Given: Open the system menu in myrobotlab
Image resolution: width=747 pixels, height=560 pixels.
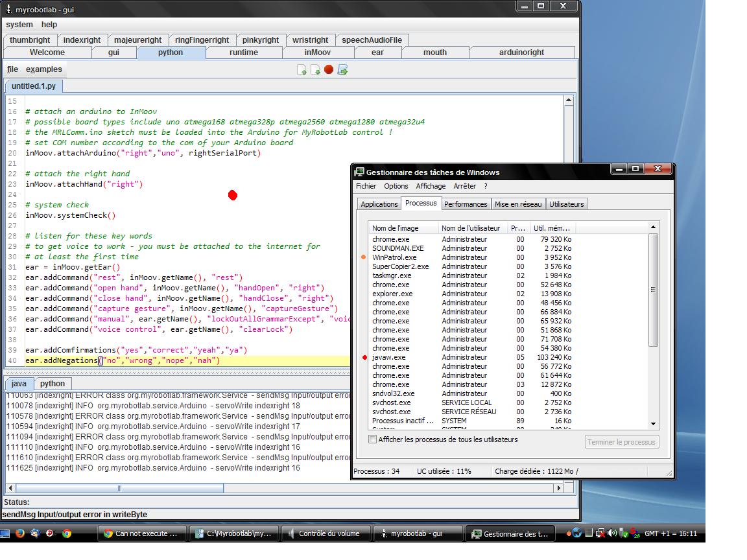Looking at the screenshot, I should [19, 24].
